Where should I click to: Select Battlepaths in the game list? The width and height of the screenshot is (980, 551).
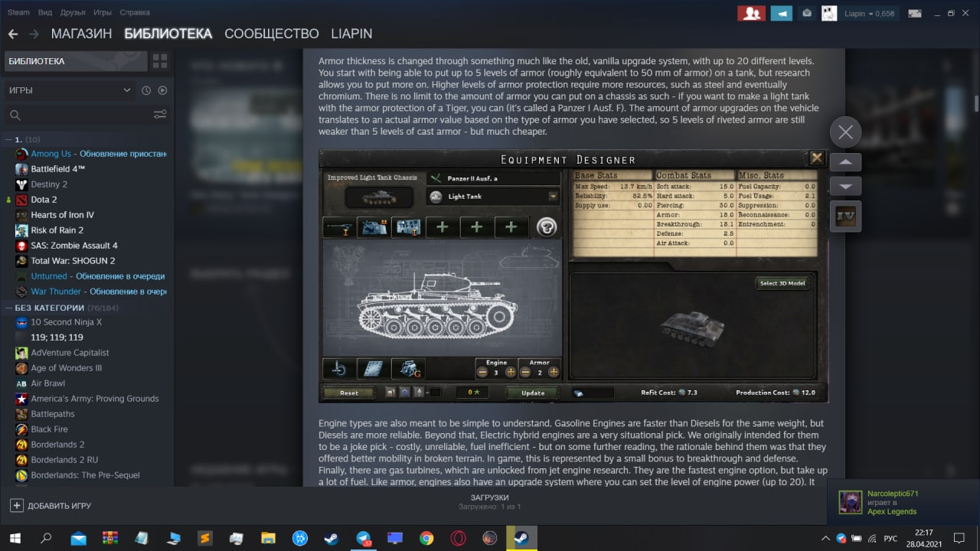tap(90, 414)
